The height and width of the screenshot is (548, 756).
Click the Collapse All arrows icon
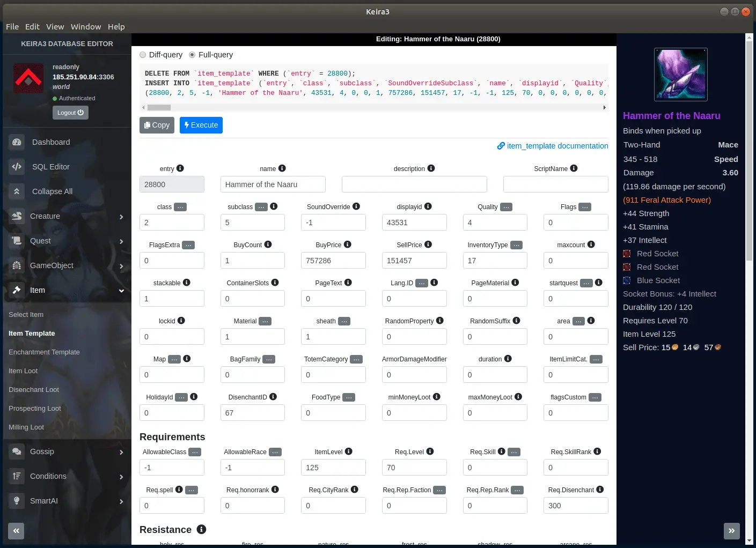(17, 191)
